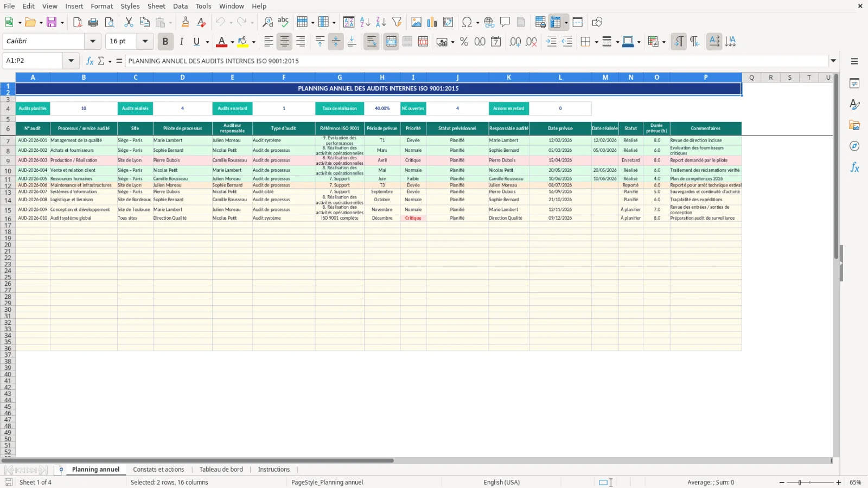The image size is (868, 488).
Task: Open background color dropdown arrow
Action: tap(253, 42)
